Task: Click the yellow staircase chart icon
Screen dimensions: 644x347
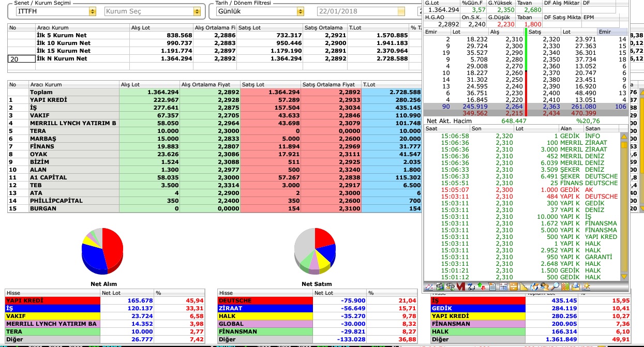Action: (524, 286)
